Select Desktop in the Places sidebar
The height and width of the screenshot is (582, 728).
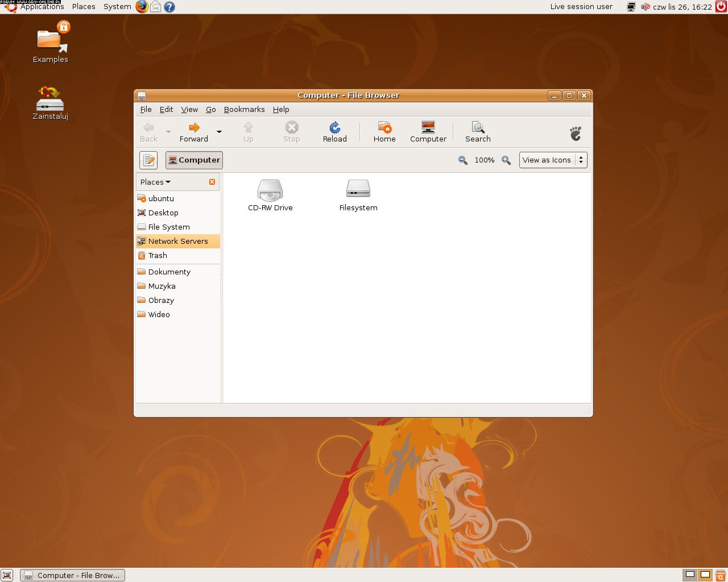(x=178, y=213)
